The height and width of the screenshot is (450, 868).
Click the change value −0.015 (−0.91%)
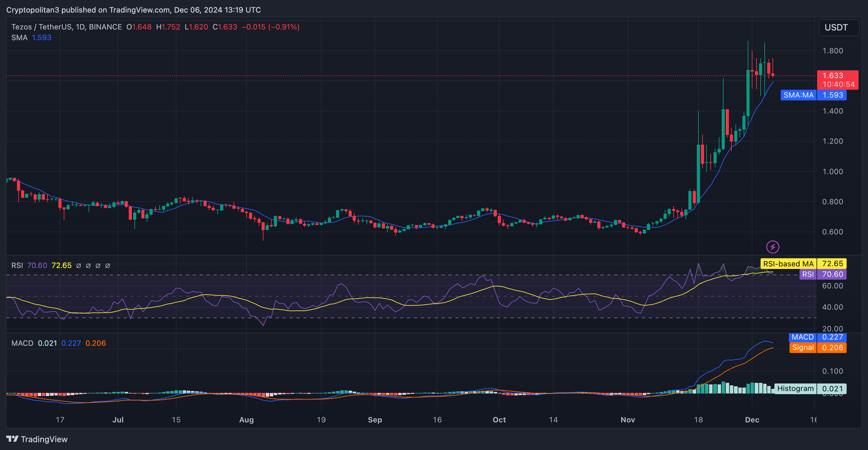pos(271,27)
